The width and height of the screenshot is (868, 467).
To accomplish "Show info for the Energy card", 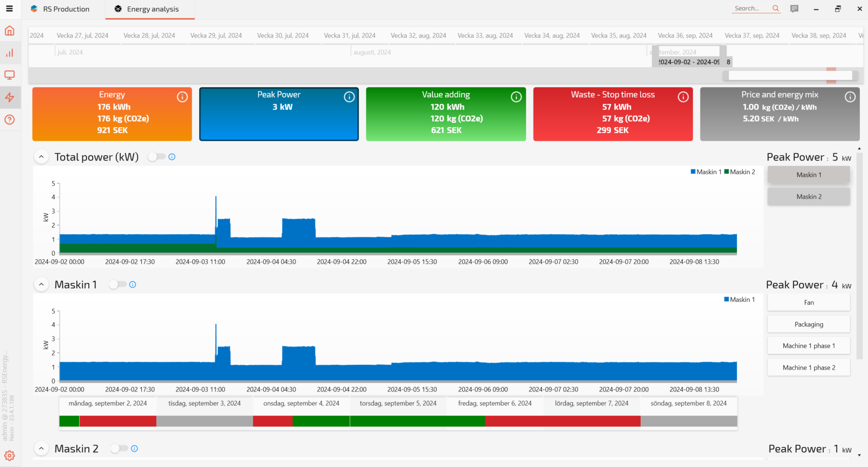I will pos(182,97).
